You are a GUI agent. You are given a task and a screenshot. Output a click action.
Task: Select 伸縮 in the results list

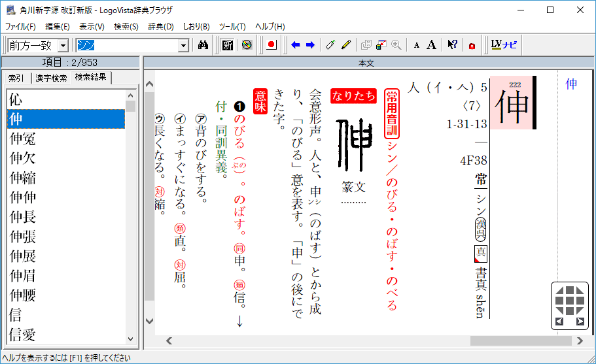pos(23,178)
